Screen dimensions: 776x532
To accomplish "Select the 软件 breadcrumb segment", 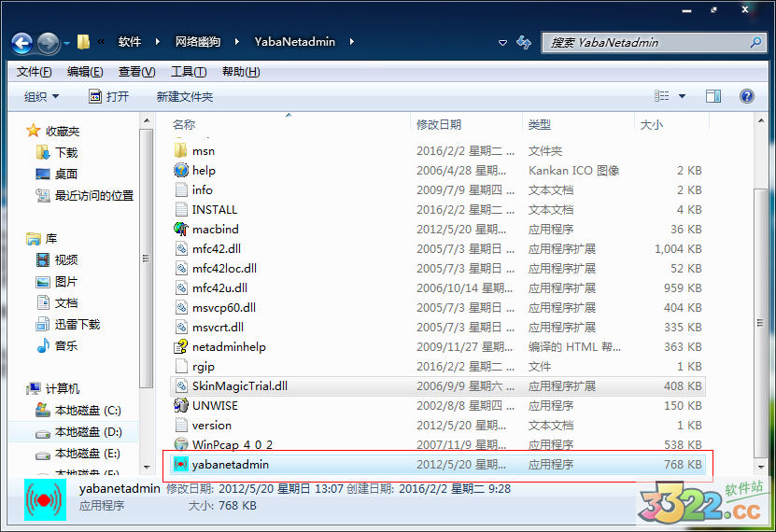I will click(x=130, y=42).
